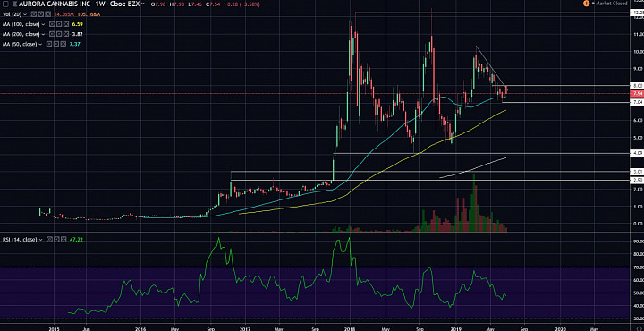
Task: Remove the MA (100, close) indicator
Action: [66, 24]
